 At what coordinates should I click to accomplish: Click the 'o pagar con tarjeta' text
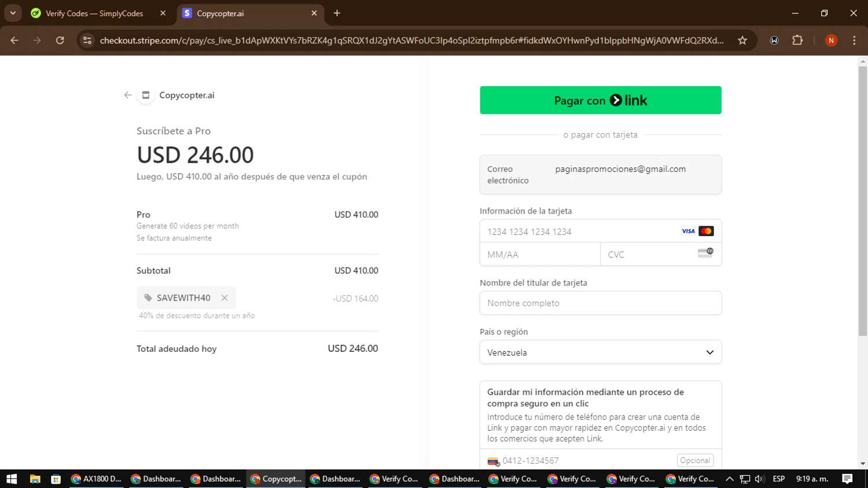[601, 135]
